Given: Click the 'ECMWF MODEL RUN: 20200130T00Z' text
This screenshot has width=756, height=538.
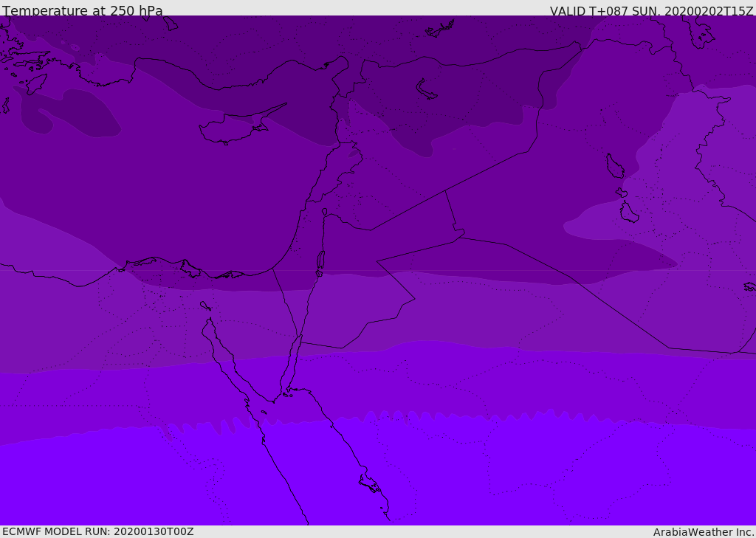Looking at the screenshot, I should tap(98, 531).
